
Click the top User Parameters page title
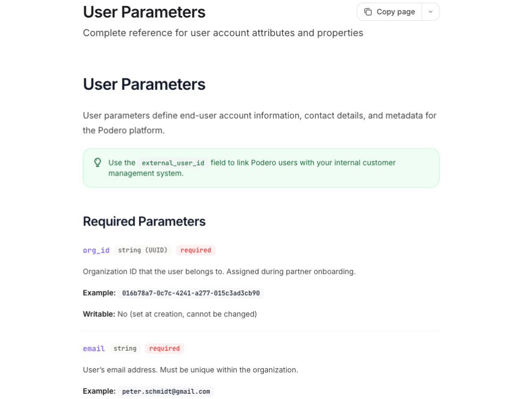(144, 12)
